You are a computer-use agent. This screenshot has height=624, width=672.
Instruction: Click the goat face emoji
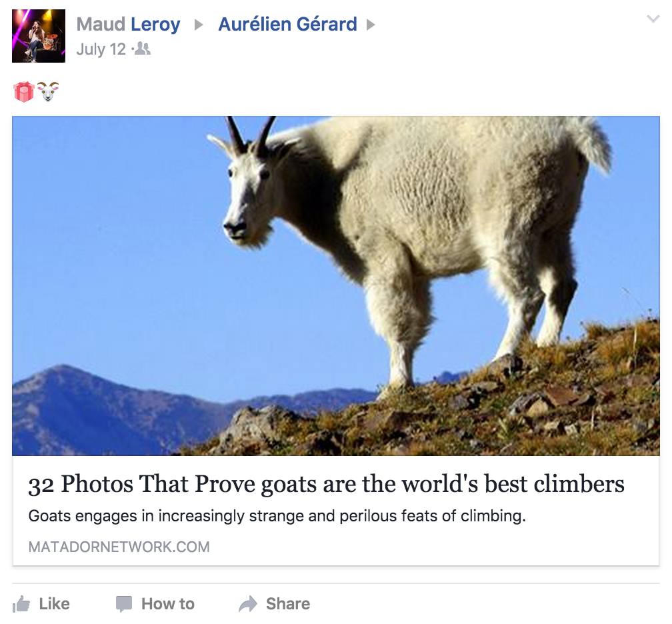tap(47, 92)
